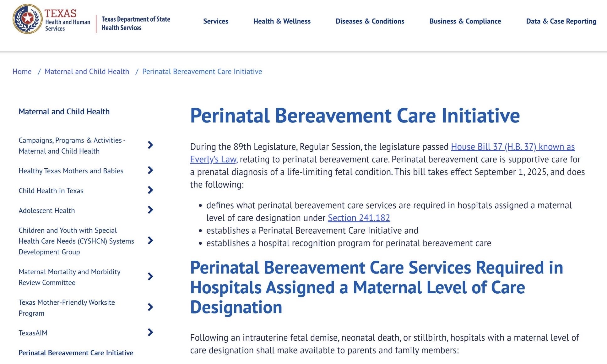Click Perinatal Bereavement Care Initiative breadcrumb
This screenshot has width=607, height=364.
tap(202, 72)
